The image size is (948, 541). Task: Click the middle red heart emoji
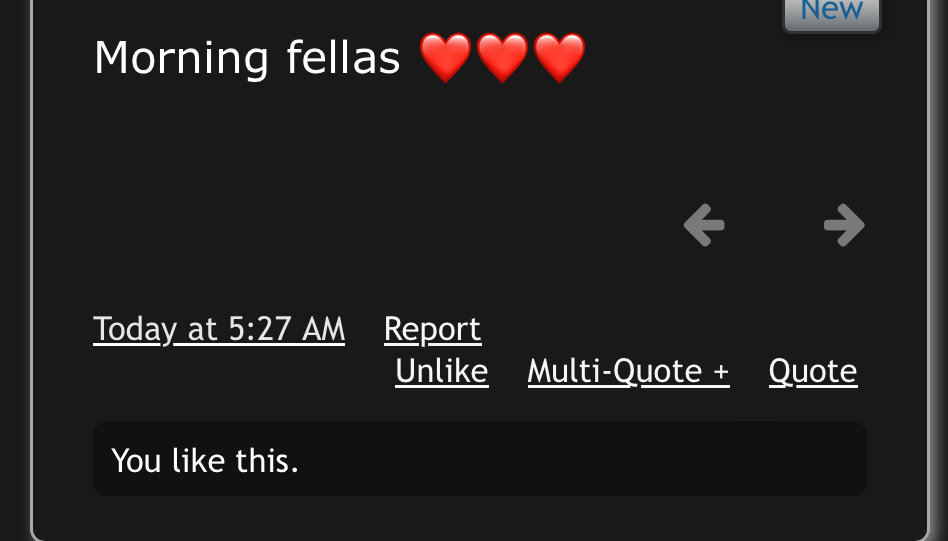pos(502,58)
